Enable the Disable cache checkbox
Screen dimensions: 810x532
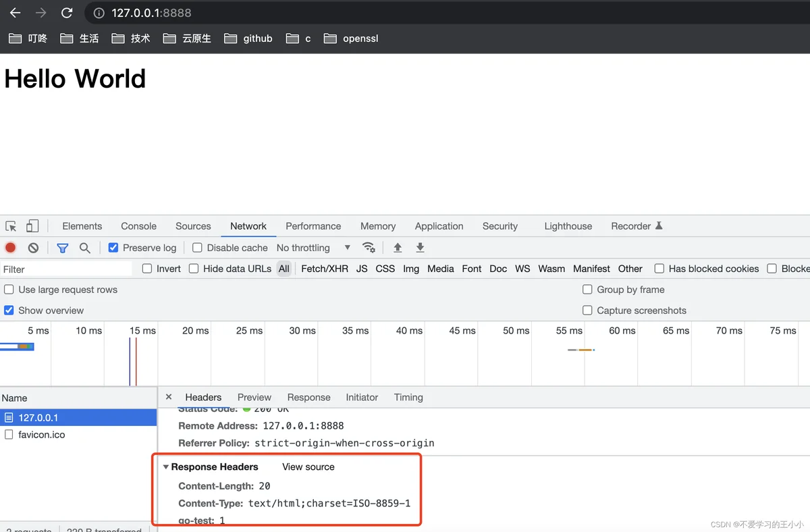(x=197, y=248)
